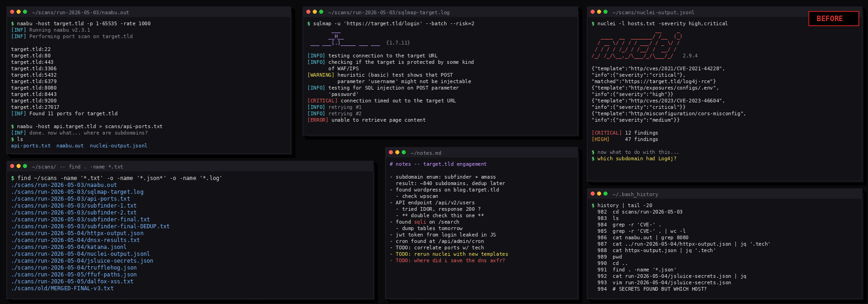The height and width of the screenshot is (304, 868).
Task: Minimize the .bash_history window
Action: click(599, 194)
